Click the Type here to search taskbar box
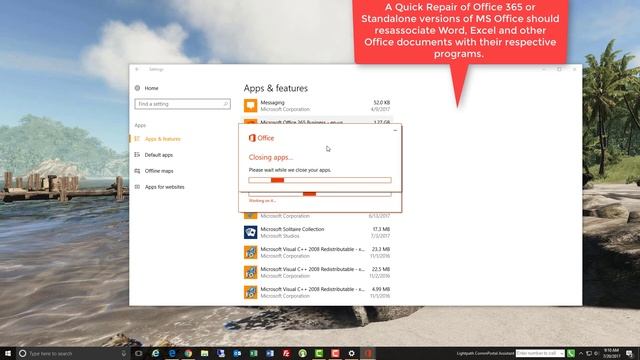The height and width of the screenshot is (360, 640). click(x=73, y=353)
